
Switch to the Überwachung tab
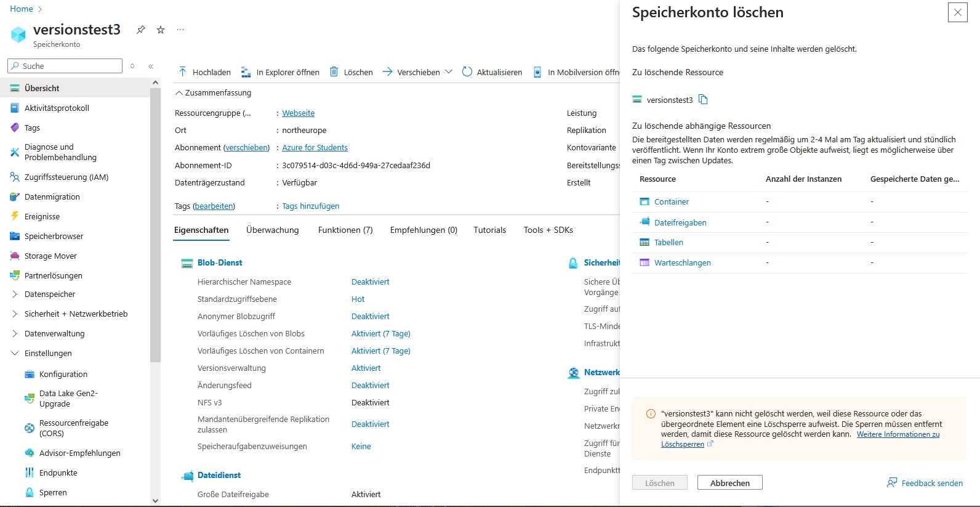pyautogui.click(x=272, y=230)
